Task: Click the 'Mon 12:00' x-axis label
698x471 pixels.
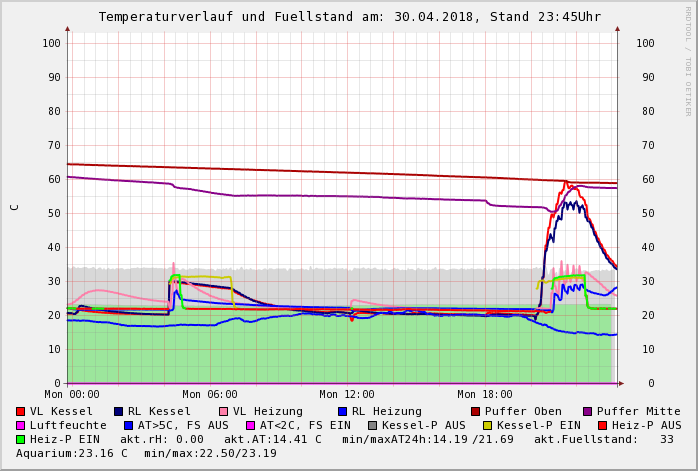Action: [347, 394]
